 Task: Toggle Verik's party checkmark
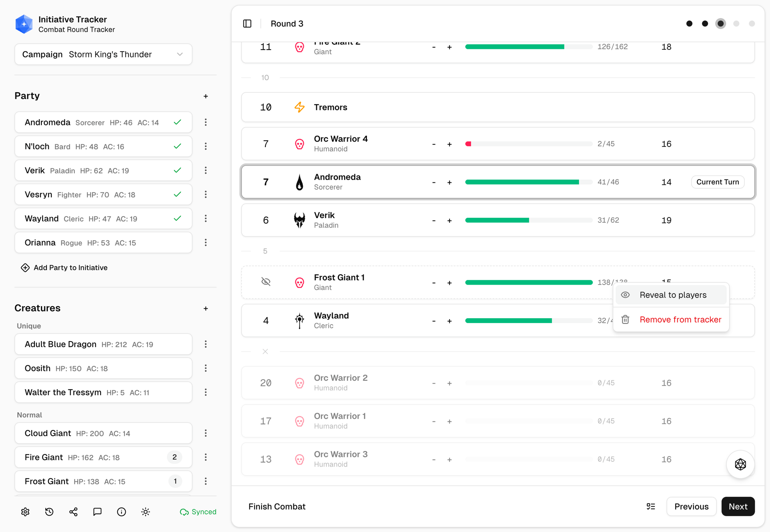point(178,170)
